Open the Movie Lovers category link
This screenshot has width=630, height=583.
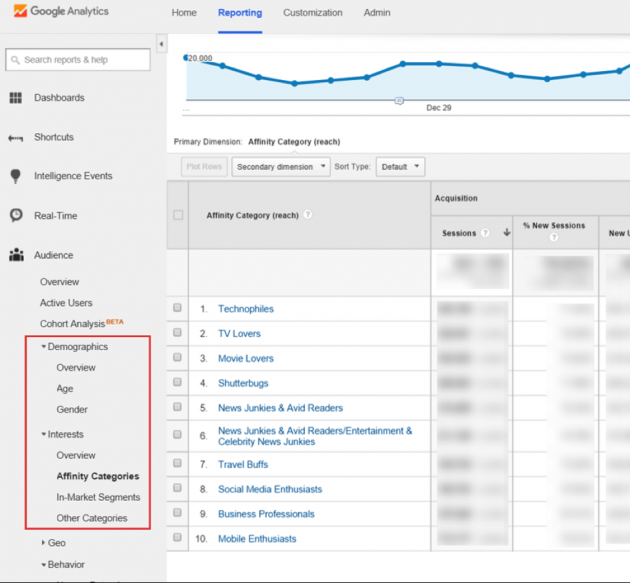coord(245,358)
